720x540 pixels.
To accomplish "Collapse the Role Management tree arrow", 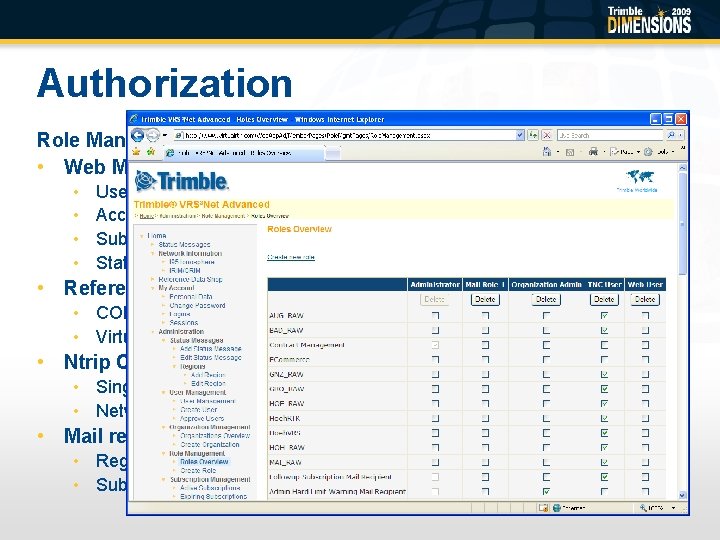I will [164, 453].
